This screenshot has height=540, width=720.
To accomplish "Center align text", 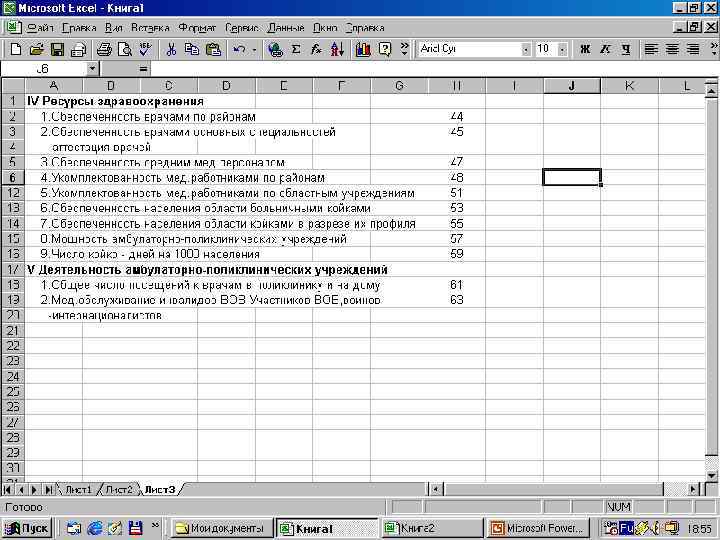I will pyautogui.click(x=672, y=49).
